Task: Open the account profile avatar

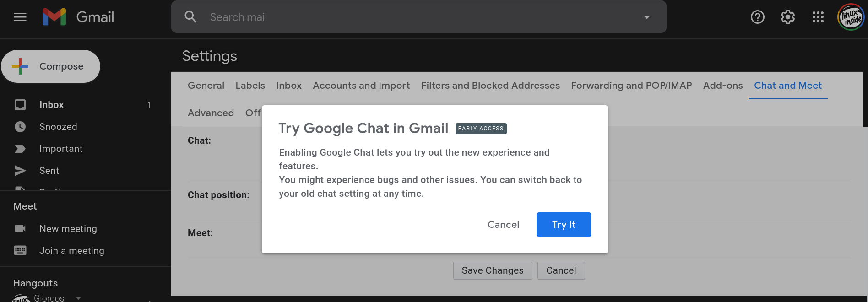Action: pyautogui.click(x=851, y=17)
